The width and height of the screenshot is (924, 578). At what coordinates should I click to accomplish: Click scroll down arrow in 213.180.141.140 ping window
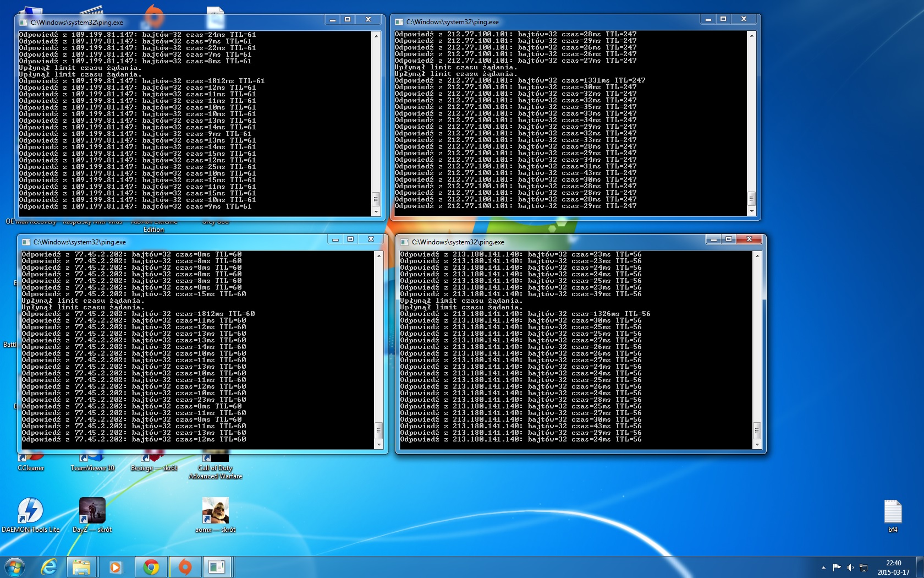(x=757, y=445)
